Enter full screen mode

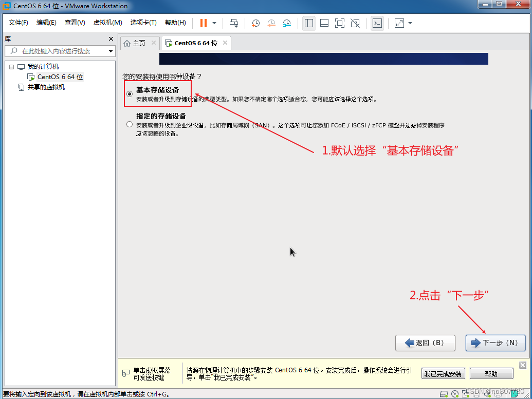click(340, 23)
